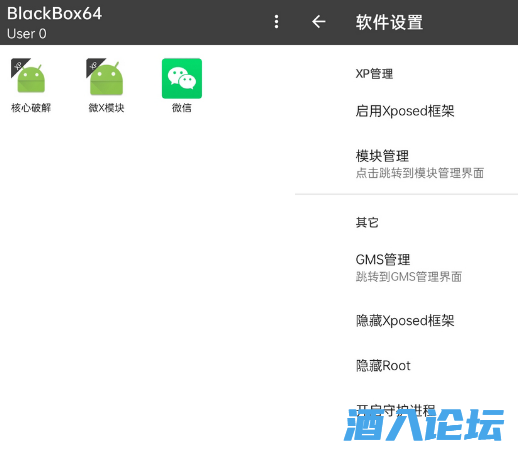Toggle the 启用Xposed框架 setting
The height and width of the screenshot is (467, 518).
[x=406, y=111]
